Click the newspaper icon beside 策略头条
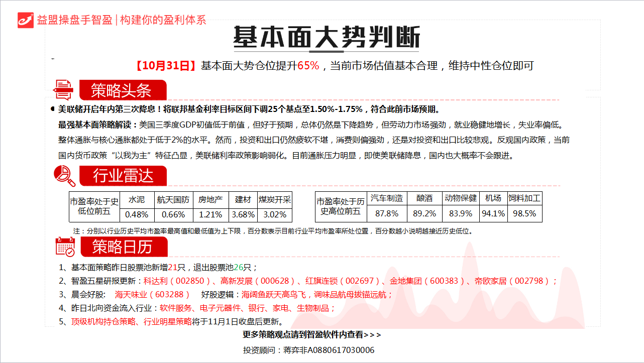Viewport: 644px width, 363px height. pos(64,90)
